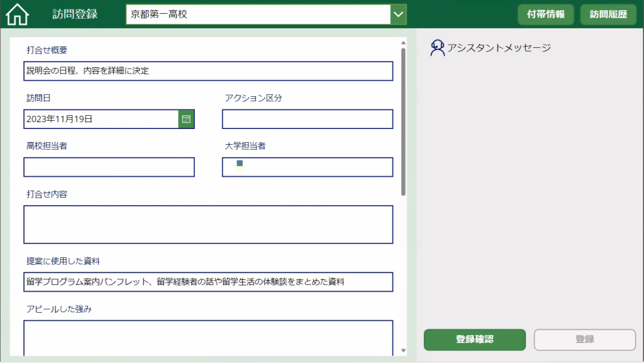Click the 打合せ内容 label
Viewport: 644px width, 363px height.
pyautogui.click(x=47, y=194)
